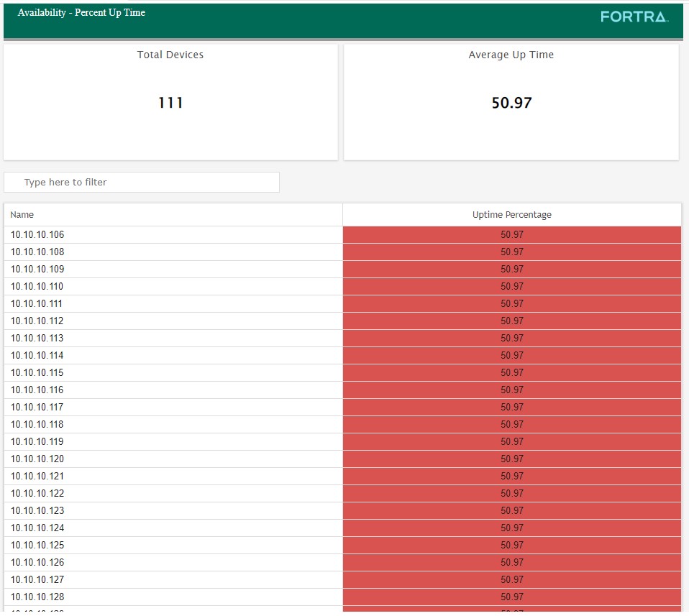The height and width of the screenshot is (616, 689).
Task: Select the device row 10.10.10.109
Action: (x=343, y=269)
